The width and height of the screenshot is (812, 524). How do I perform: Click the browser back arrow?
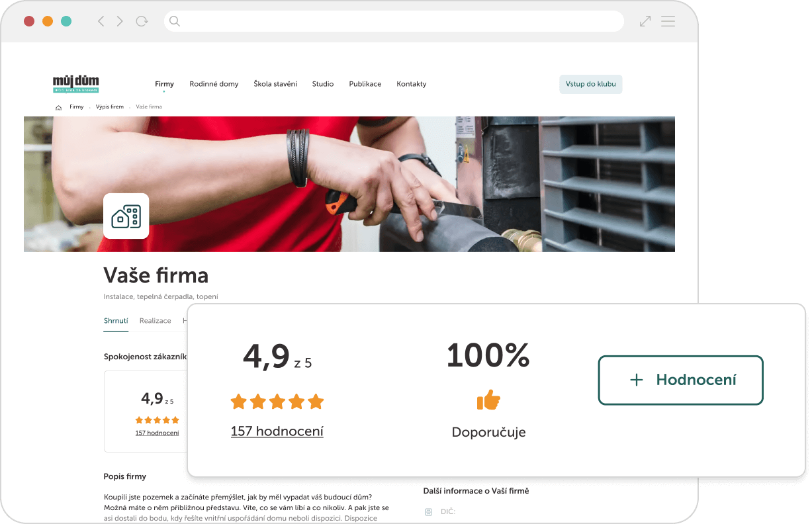point(101,21)
